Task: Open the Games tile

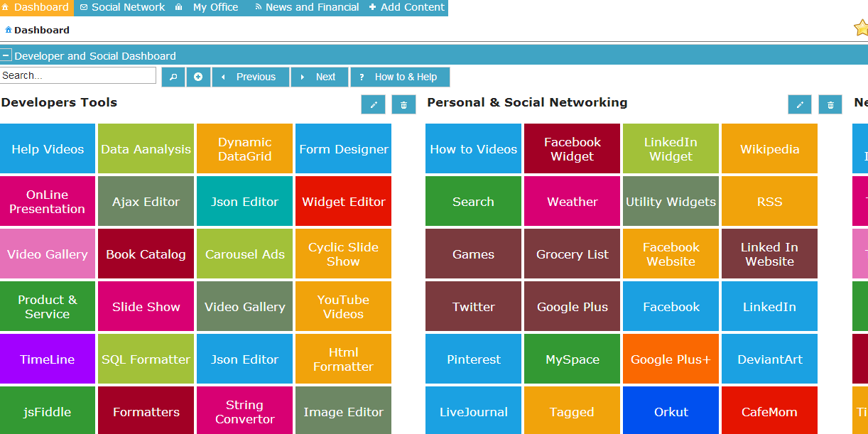Action: pos(473,254)
